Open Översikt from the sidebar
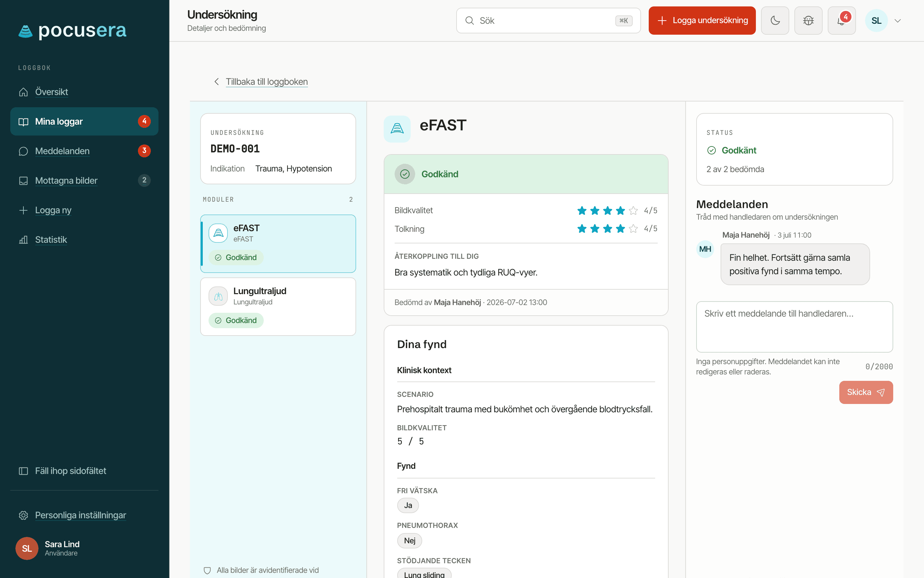 pyautogui.click(x=84, y=92)
